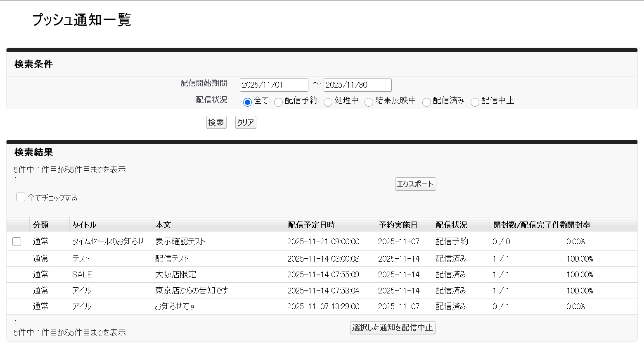Click the タイトル column header

click(x=85, y=224)
